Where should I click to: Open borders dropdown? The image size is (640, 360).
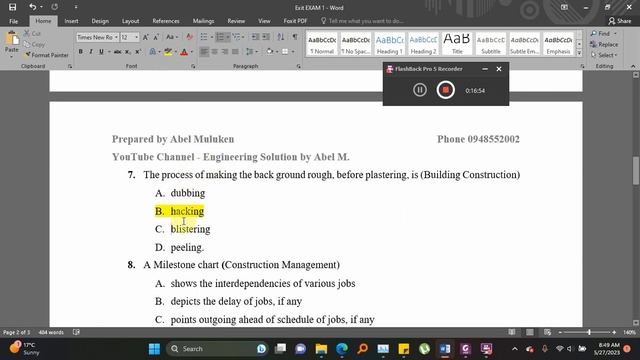point(293,52)
